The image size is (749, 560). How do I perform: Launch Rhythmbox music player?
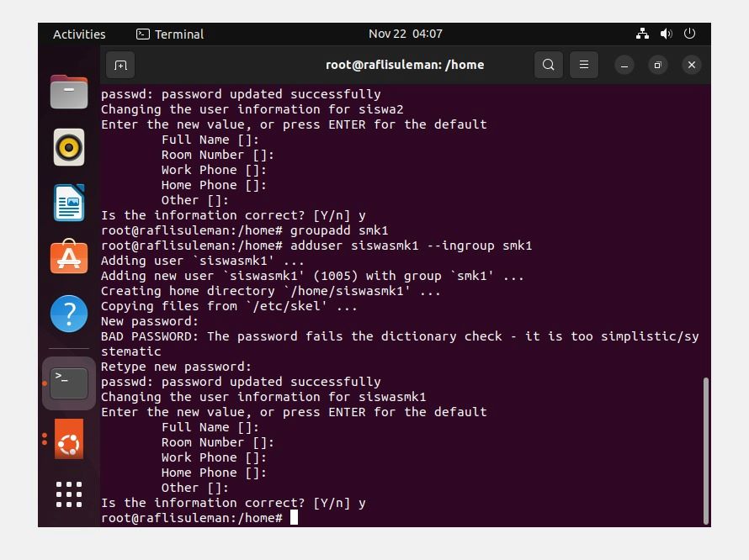tap(69, 147)
